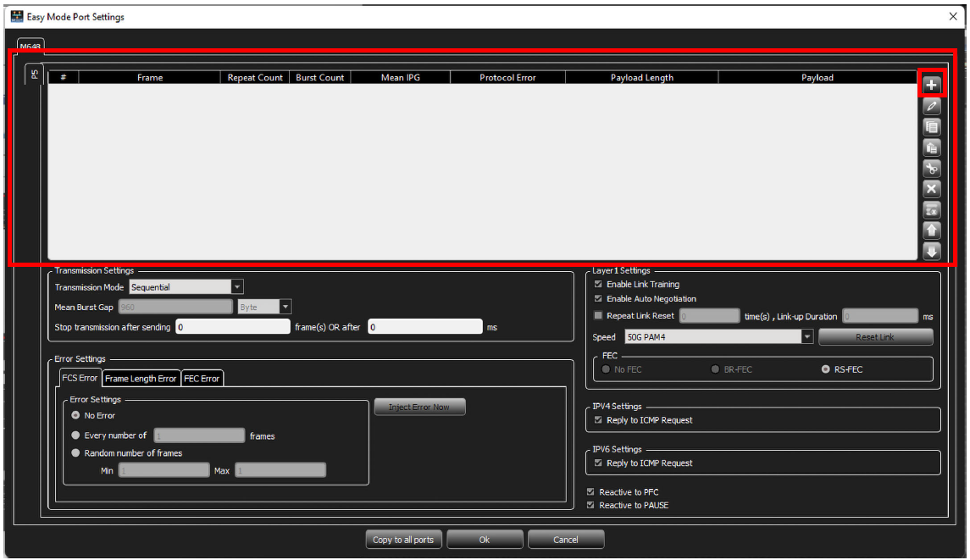This screenshot has height=560, width=970.
Task: Click the Payload column header
Action: tap(818, 77)
